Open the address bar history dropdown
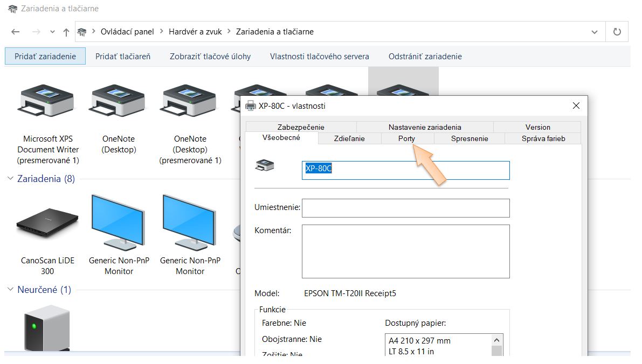 [595, 32]
